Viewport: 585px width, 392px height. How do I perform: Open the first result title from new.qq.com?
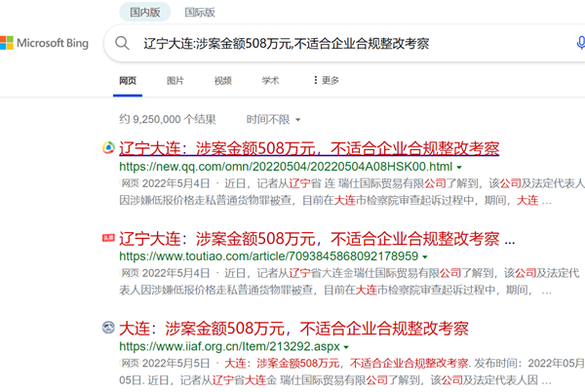[x=309, y=149]
